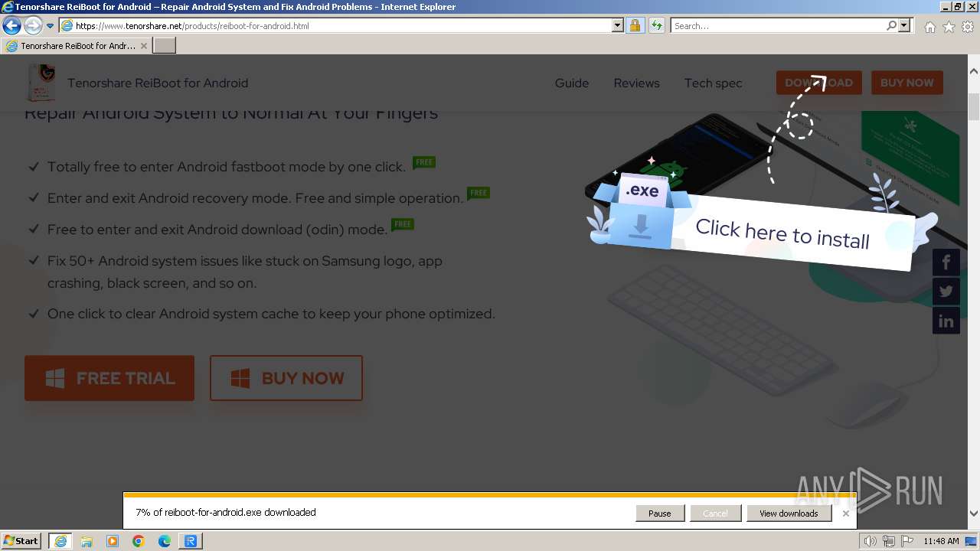Image resolution: width=980 pixels, height=551 pixels.
Task: Click the FREE badge beside fastboot mode text
Action: (x=424, y=162)
